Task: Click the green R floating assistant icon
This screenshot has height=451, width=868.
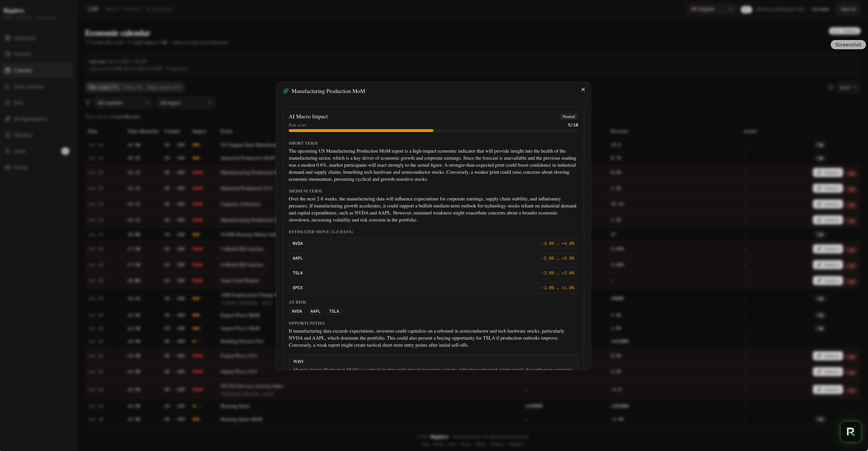Action: 850,431
